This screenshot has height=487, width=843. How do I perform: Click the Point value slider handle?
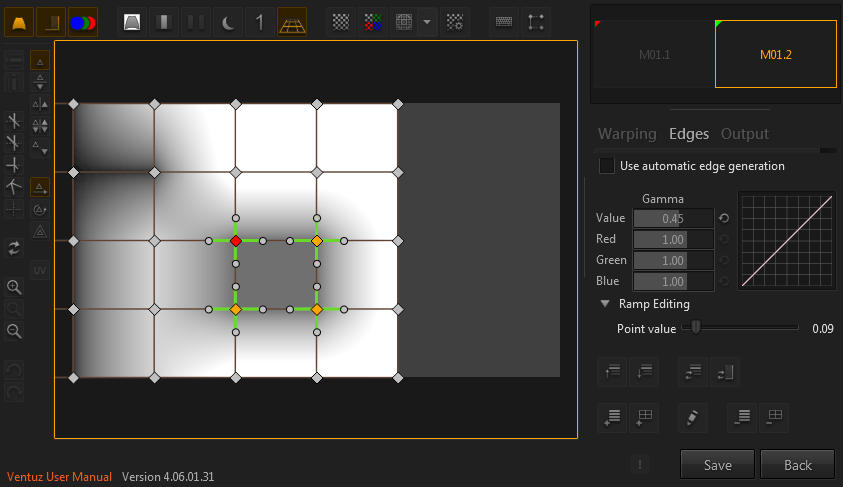click(x=696, y=327)
